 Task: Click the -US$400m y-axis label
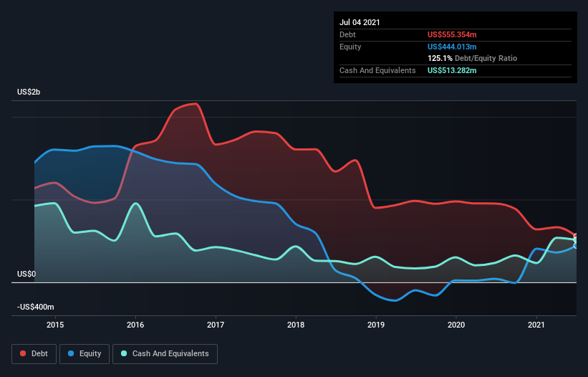tap(36, 307)
